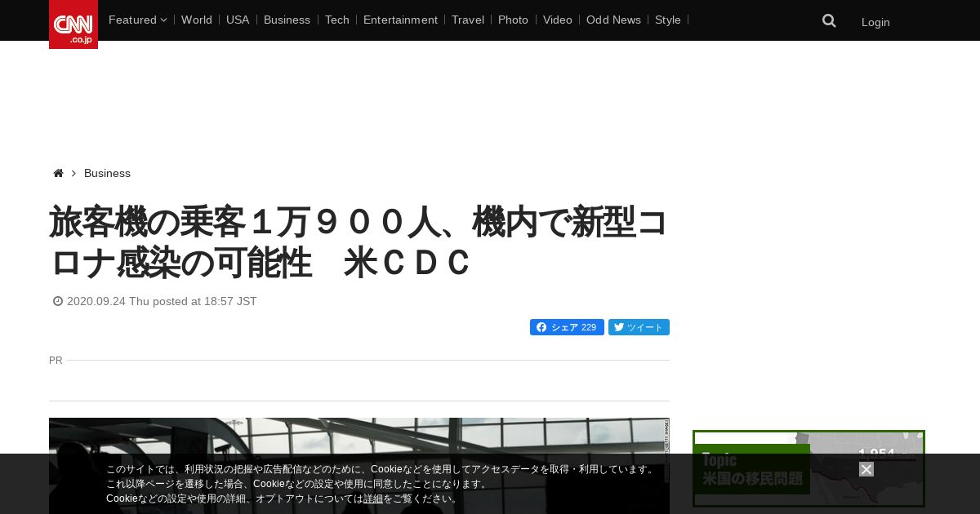
Task: Open the search magnifier icon
Action: 829,20
